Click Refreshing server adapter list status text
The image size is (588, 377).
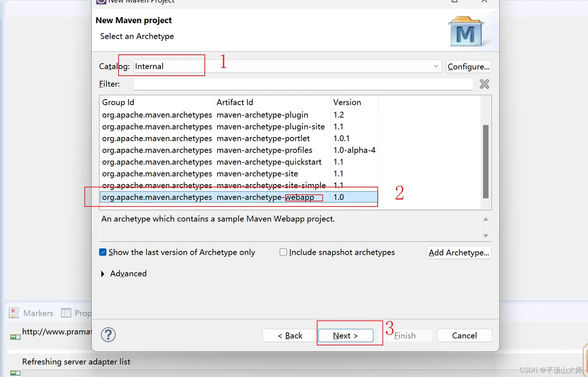coord(76,361)
